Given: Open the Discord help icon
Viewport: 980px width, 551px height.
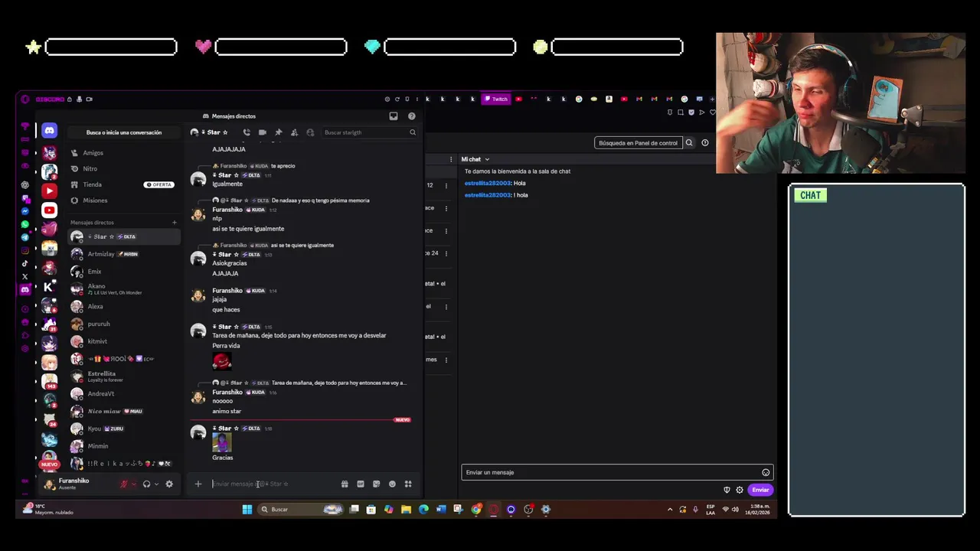Looking at the screenshot, I should pos(412,116).
